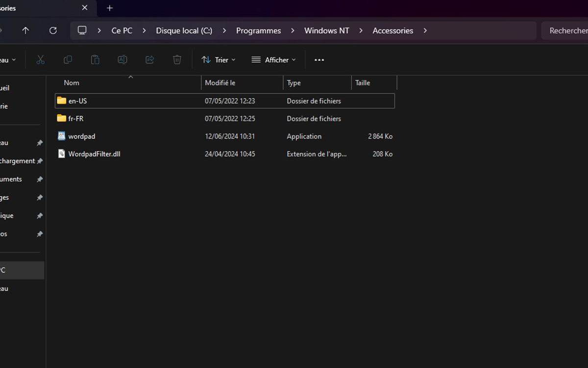Click Extension de l'app... type cell
588x368 pixels.
pyautogui.click(x=317, y=154)
